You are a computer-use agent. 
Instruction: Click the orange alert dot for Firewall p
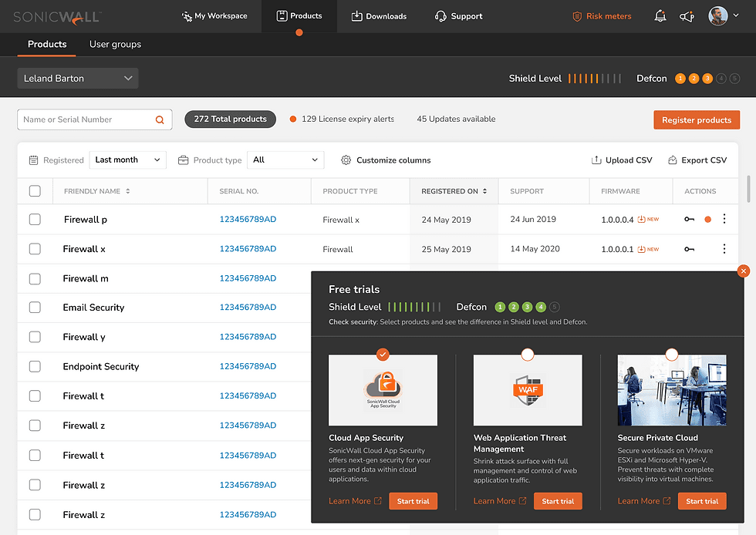[708, 219]
